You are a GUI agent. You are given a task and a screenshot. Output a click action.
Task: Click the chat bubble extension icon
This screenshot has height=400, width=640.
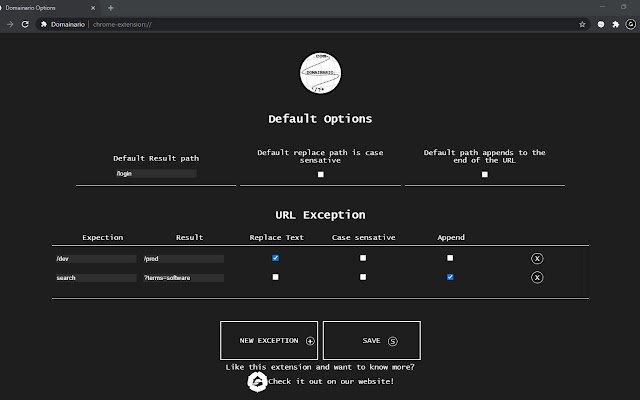pyautogui.click(x=601, y=24)
